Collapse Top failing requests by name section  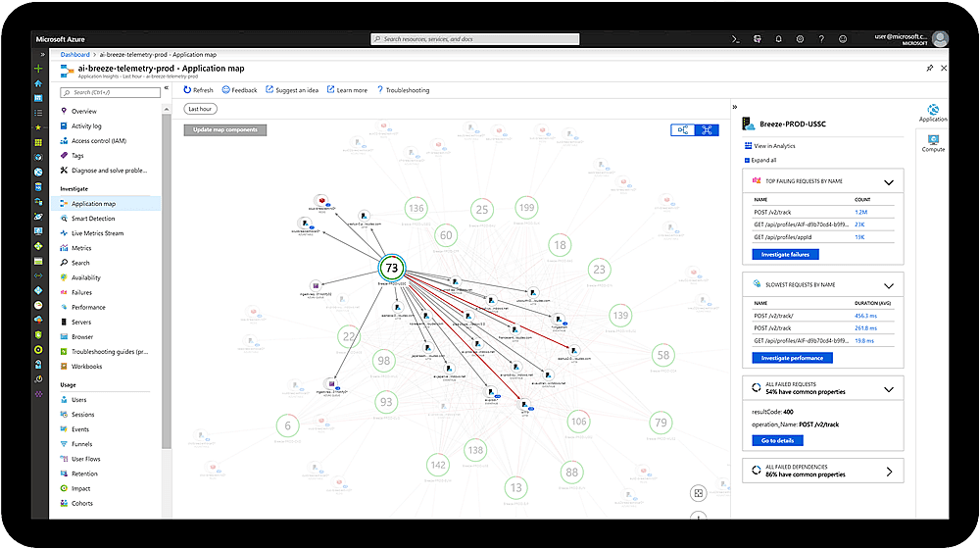(889, 182)
